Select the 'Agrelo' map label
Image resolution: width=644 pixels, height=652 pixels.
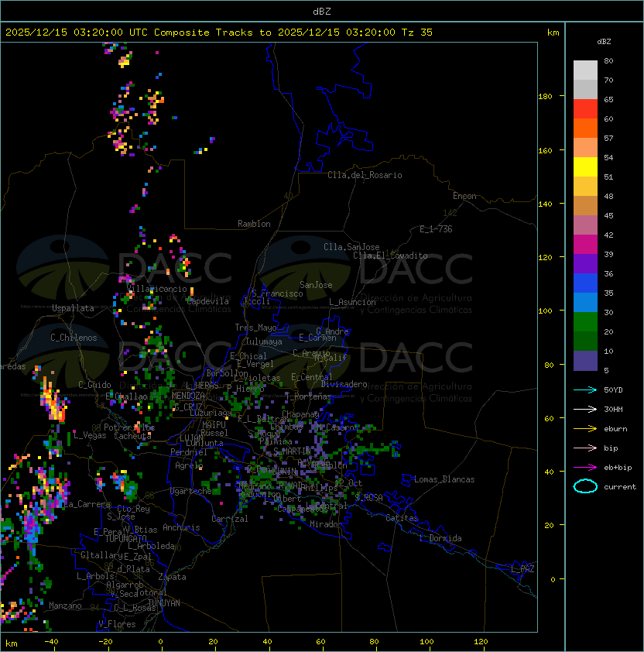[189, 465]
